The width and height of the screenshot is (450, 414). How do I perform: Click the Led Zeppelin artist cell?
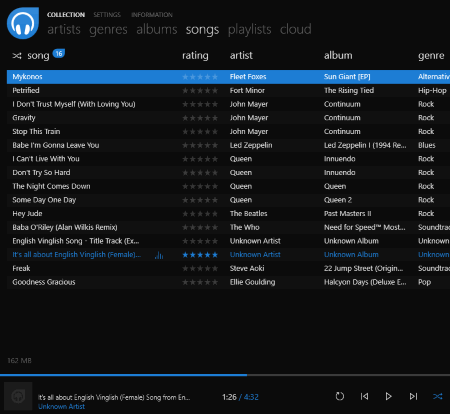(x=251, y=145)
